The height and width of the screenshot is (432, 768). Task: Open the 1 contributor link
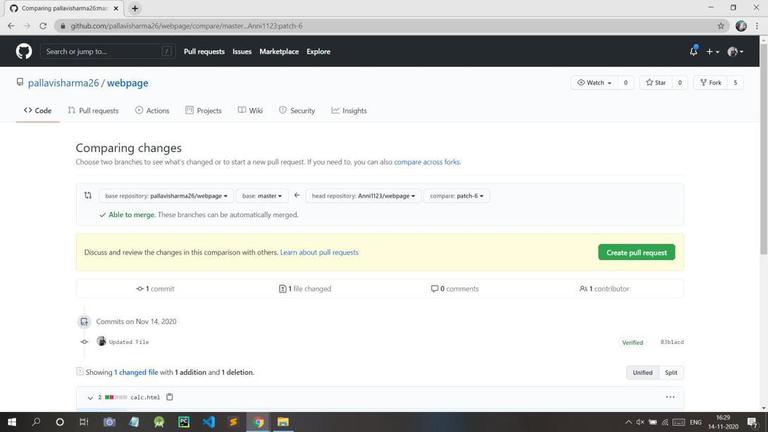pos(604,288)
